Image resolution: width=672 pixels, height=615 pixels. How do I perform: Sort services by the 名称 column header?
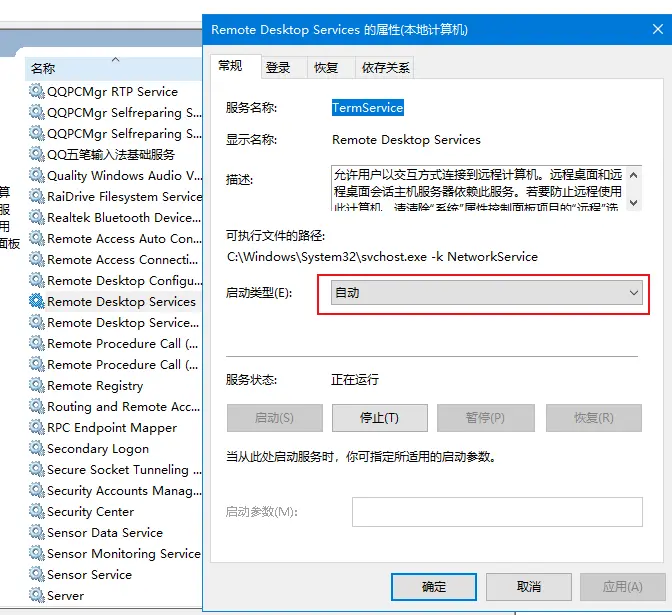click(x=43, y=68)
